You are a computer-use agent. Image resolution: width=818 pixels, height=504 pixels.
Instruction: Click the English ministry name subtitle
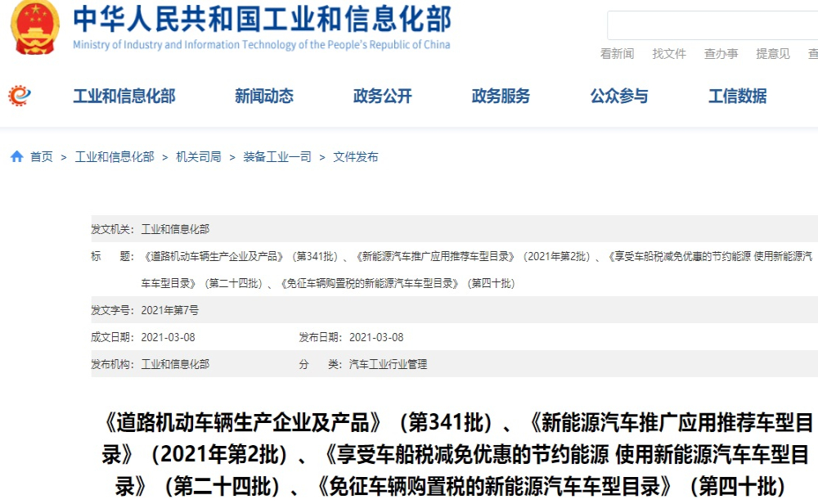tap(262, 45)
